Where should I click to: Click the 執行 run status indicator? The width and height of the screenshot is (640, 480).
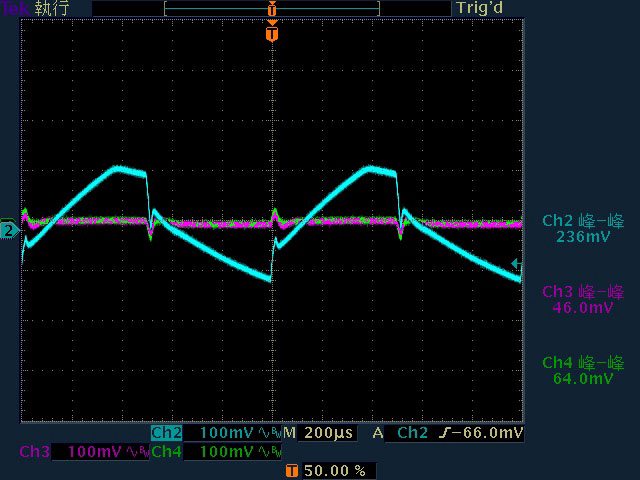coord(49,8)
